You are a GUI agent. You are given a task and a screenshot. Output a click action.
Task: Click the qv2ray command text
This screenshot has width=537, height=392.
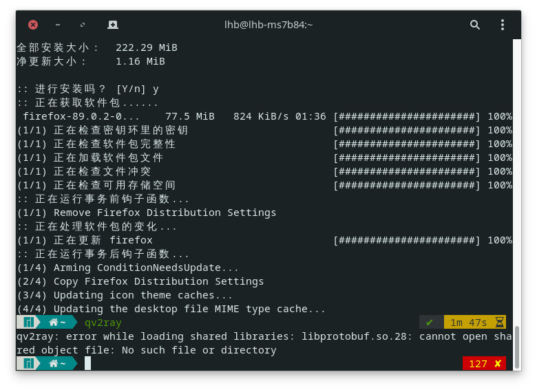103,323
